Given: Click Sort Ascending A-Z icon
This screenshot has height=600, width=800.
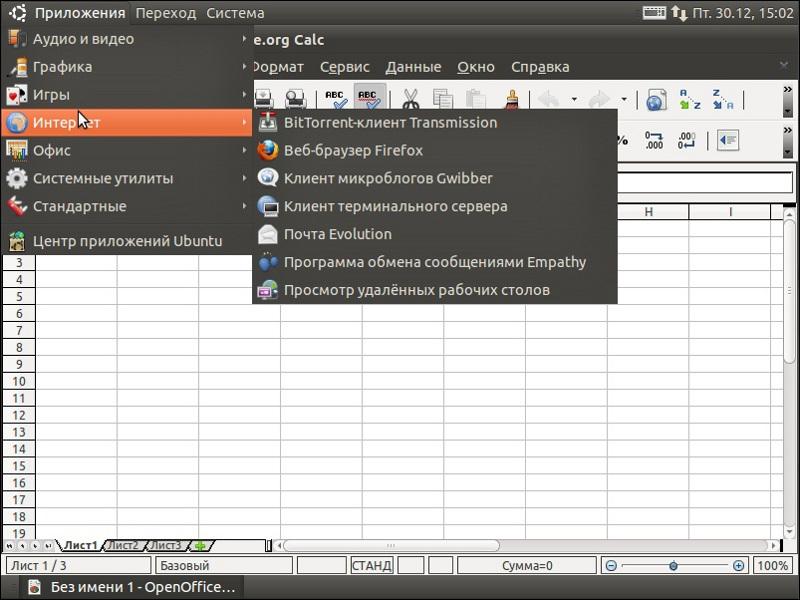Looking at the screenshot, I should [x=690, y=99].
